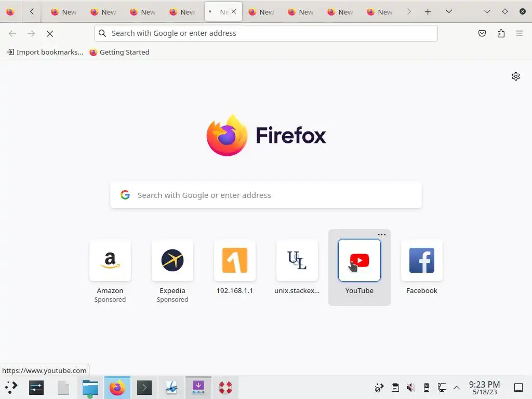
Task: Click the window minimize chevron in the title bar
Action: tap(487, 11)
